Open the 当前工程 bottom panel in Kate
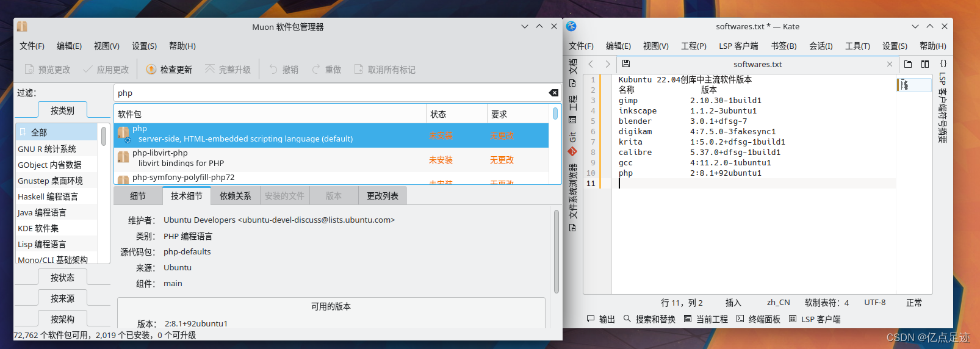 [x=706, y=319]
